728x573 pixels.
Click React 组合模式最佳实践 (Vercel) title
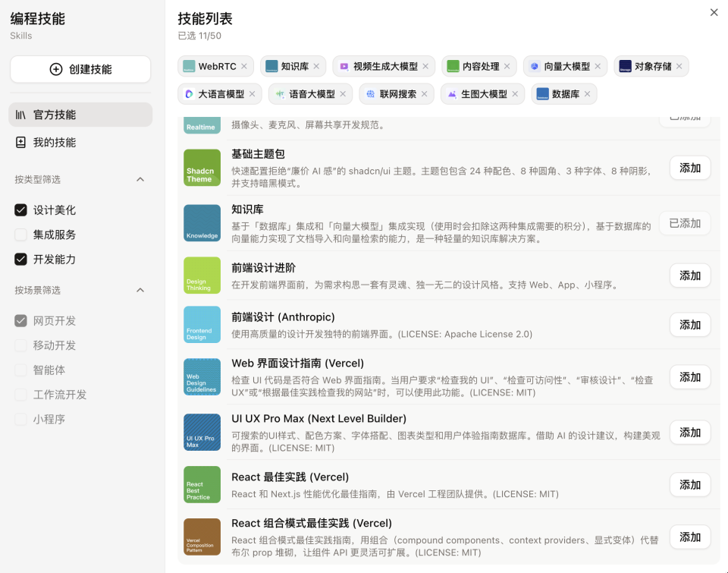click(x=312, y=523)
